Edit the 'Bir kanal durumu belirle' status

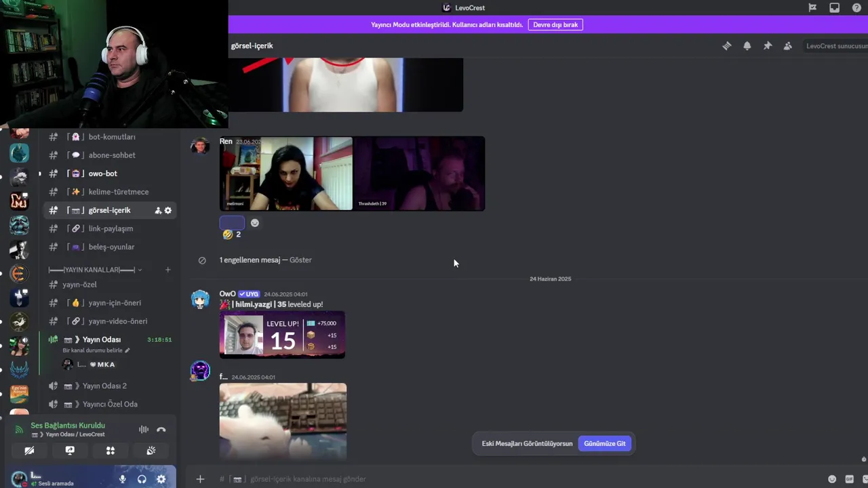pos(96,350)
